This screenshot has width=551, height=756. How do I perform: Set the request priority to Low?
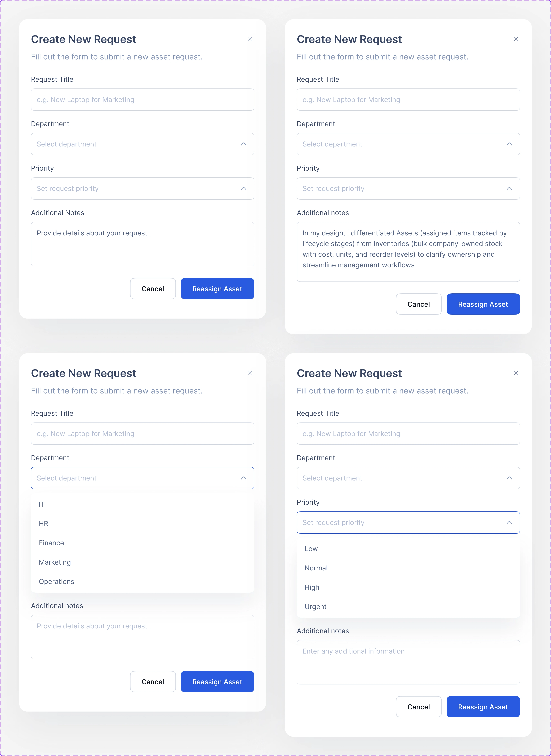408,549
